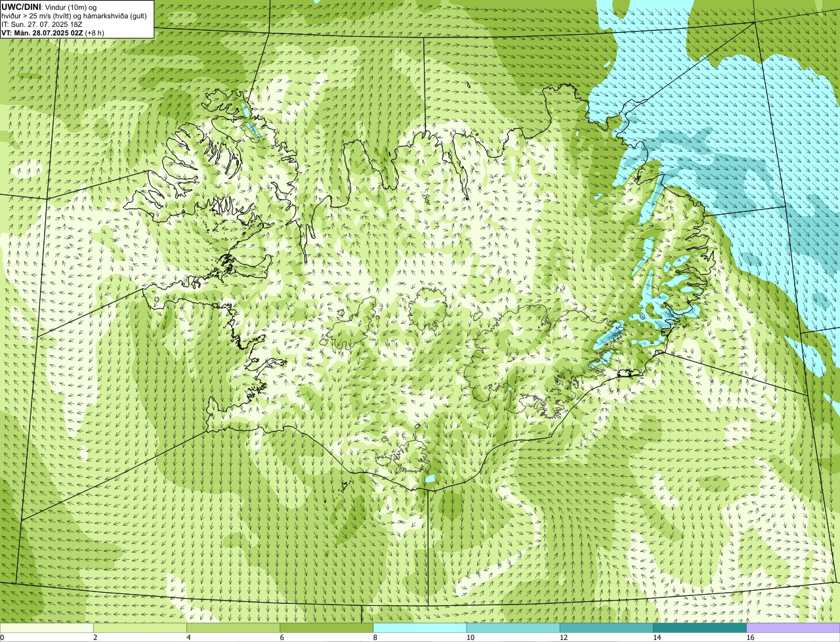The image size is (840, 642).
Task: Choose the dark teal 14–16 m/s legend swatch
Action: pyautogui.click(x=700, y=628)
